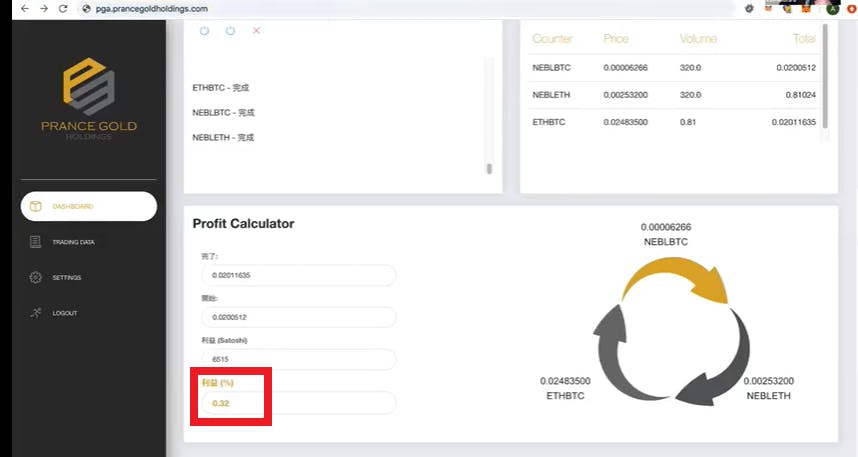Go back using browser back arrow

click(10, 8)
